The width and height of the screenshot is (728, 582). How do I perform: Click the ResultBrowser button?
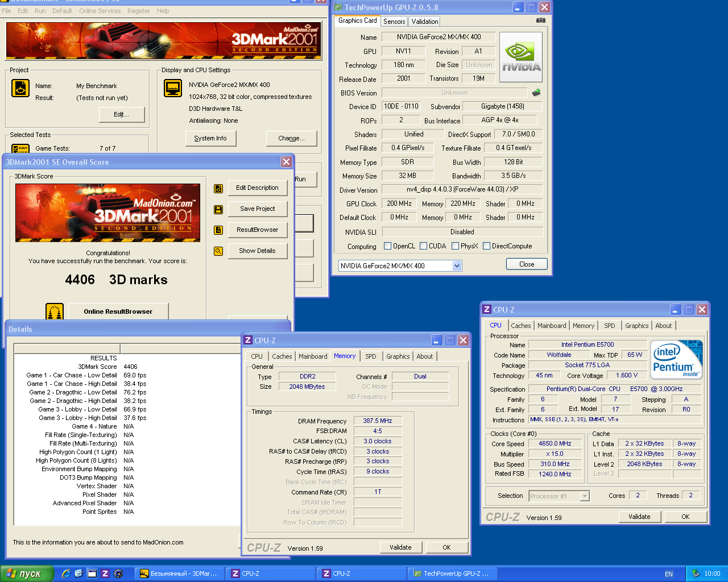(x=257, y=230)
